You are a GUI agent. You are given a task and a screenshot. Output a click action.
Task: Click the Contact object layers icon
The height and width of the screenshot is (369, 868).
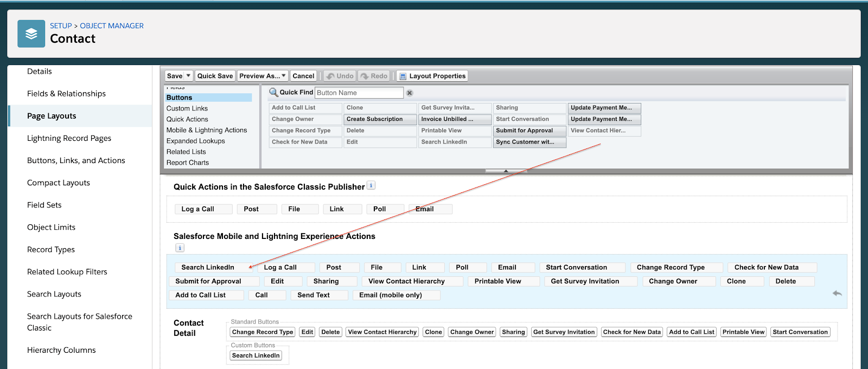pyautogui.click(x=31, y=34)
